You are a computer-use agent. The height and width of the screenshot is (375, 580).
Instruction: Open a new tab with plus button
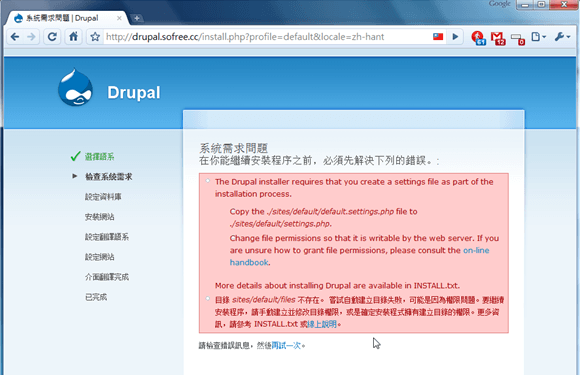136,18
